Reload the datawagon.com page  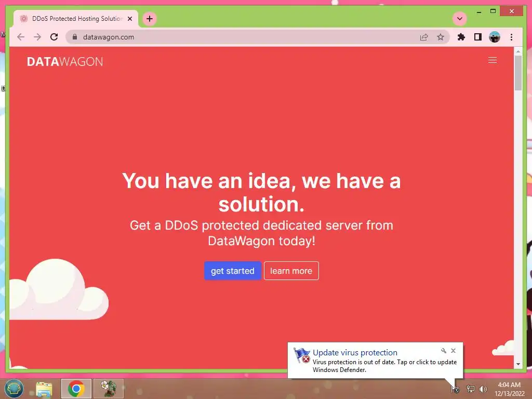54,37
